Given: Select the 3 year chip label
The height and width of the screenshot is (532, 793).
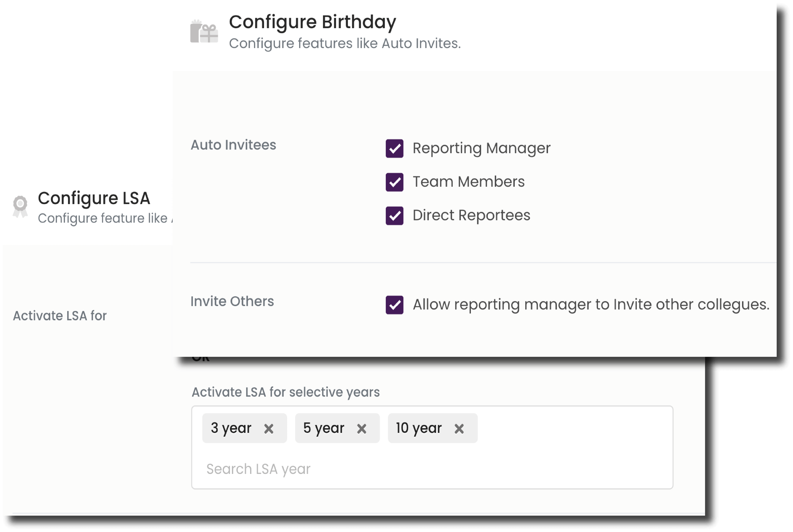Looking at the screenshot, I should tap(231, 428).
